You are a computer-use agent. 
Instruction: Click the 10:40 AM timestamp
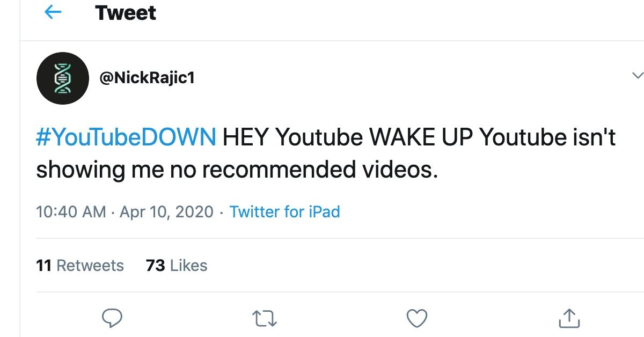point(71,211)
